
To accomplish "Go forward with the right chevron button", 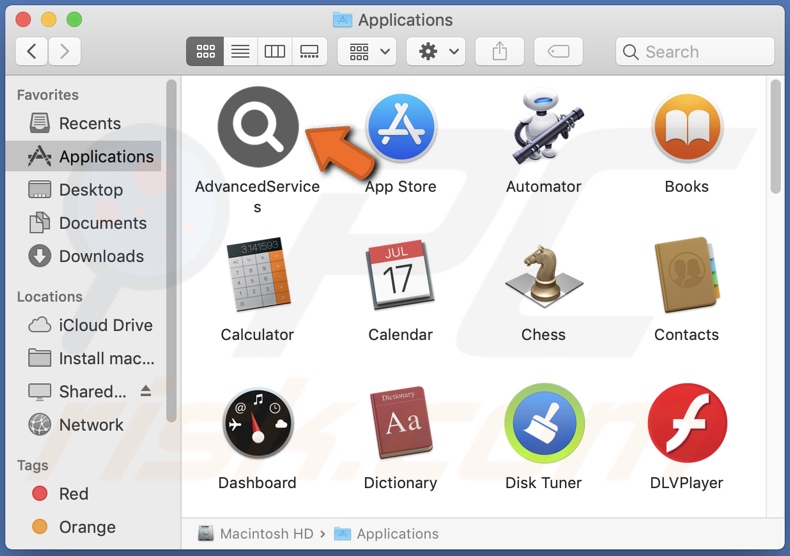I will pyautogui.click(x=64, y=51).
